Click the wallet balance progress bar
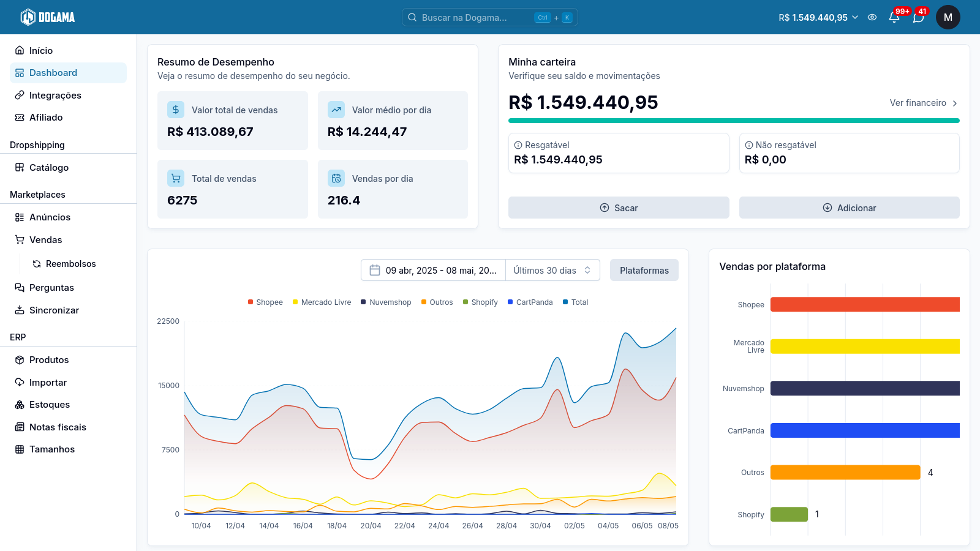 click(x=734, y=121)
